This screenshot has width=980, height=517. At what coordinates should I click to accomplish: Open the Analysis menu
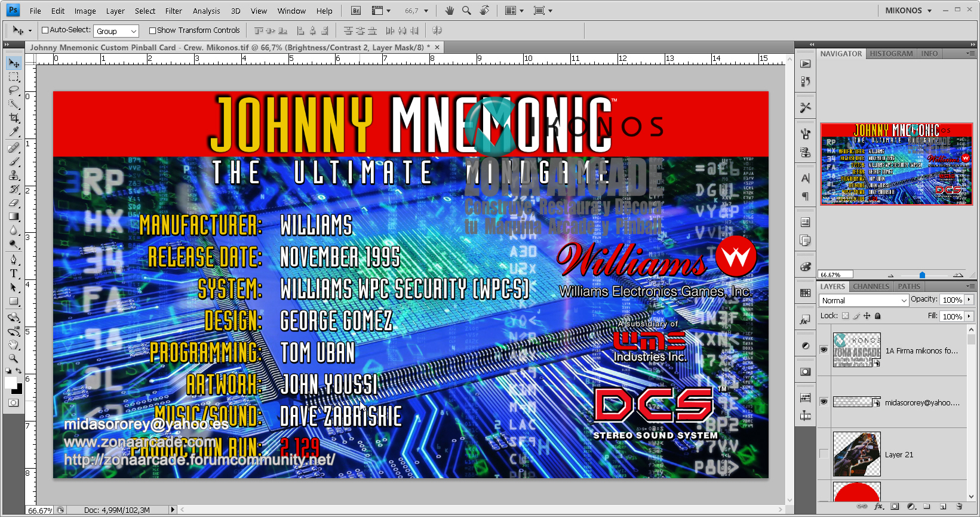click(207, 11)
